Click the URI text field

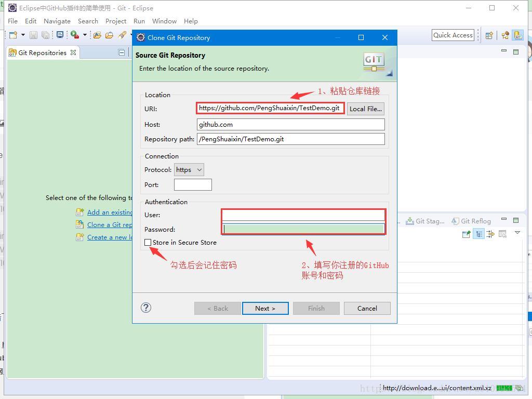pos(270,108)
